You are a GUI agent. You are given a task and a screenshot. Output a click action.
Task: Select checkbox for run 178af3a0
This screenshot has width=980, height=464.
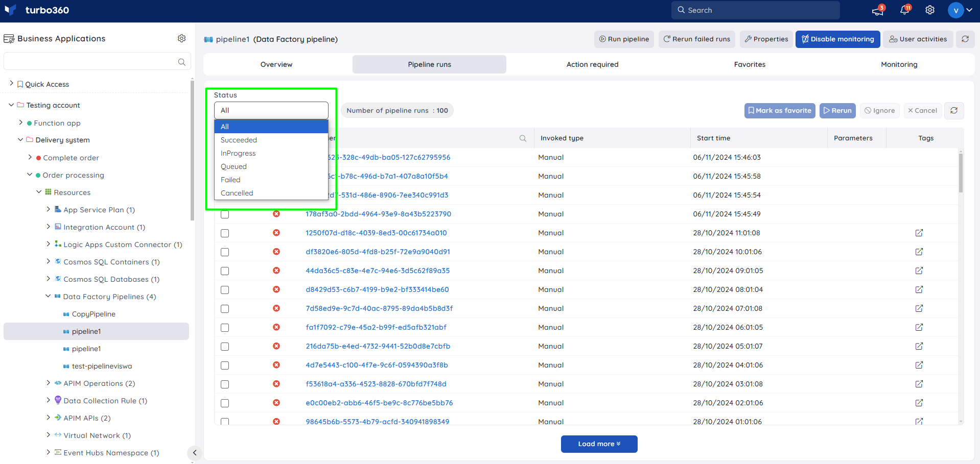(x=225, y=214)
